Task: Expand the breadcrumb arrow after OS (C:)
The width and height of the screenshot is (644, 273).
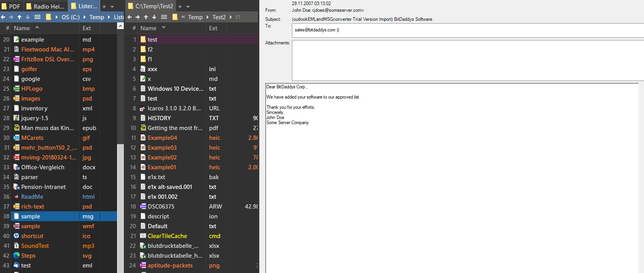Action: click(84, 17)
